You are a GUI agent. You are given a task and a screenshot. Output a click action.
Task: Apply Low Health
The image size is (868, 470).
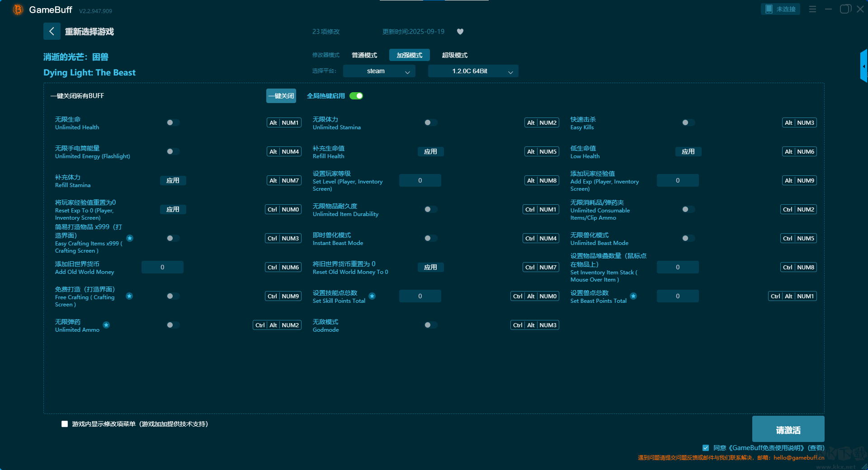688,151
